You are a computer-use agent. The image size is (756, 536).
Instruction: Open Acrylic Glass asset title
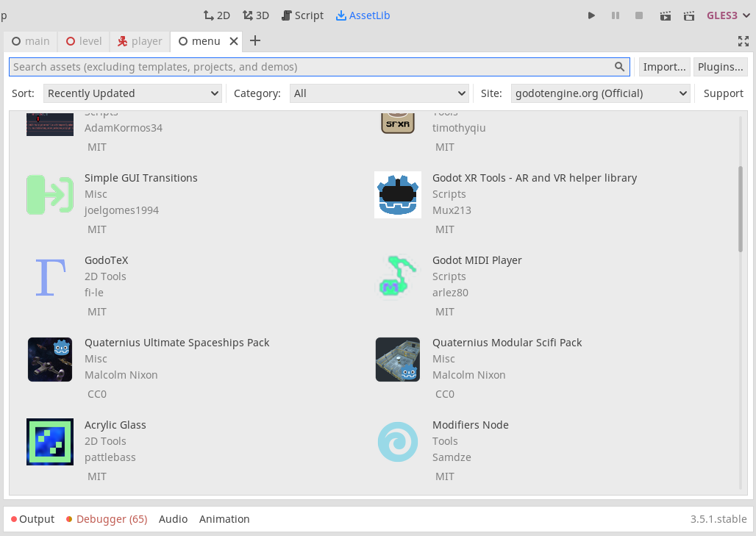click(x=115, y=425)
